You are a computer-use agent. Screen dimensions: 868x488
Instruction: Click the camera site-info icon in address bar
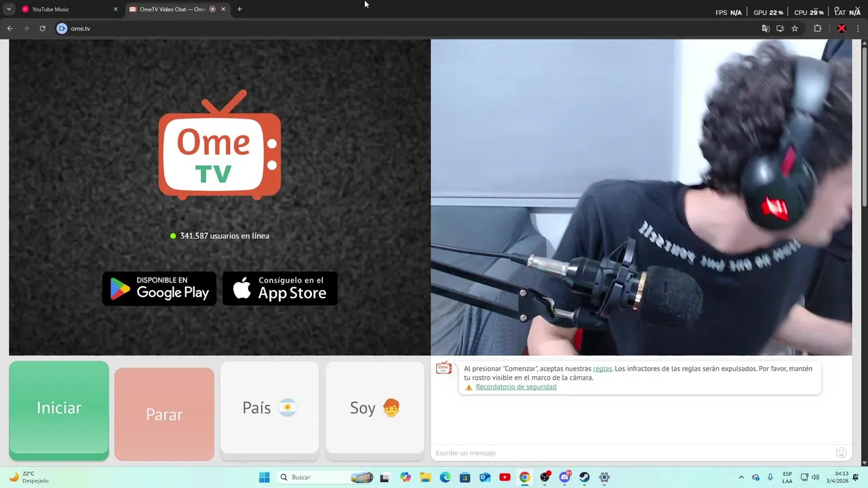[62, 28]
